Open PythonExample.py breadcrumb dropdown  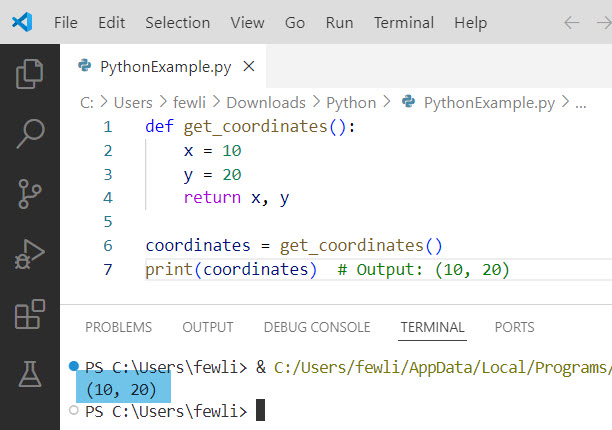tap(489, 103)
